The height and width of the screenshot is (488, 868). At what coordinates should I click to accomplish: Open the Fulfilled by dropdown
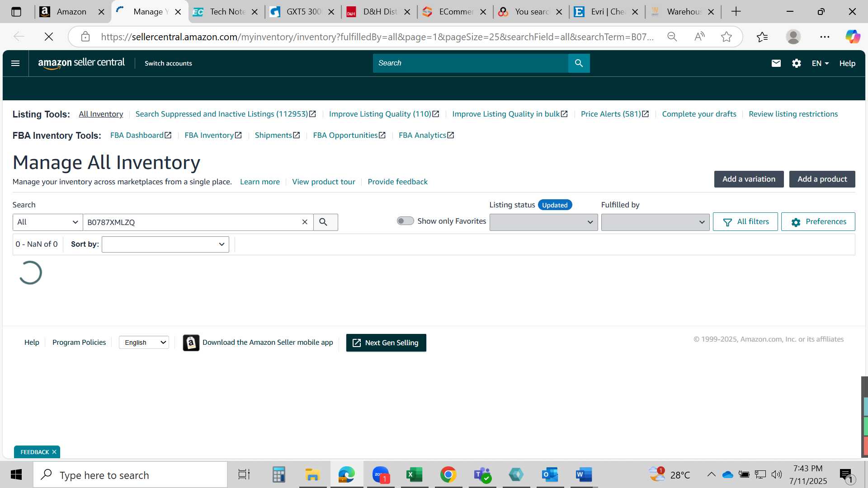click(655, 222)
